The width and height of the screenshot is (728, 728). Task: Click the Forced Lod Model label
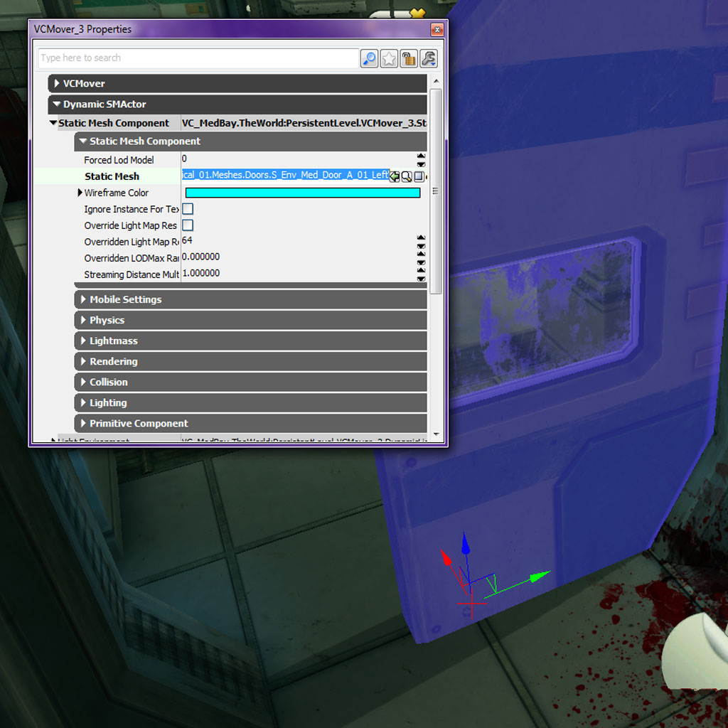coord(119,160)
